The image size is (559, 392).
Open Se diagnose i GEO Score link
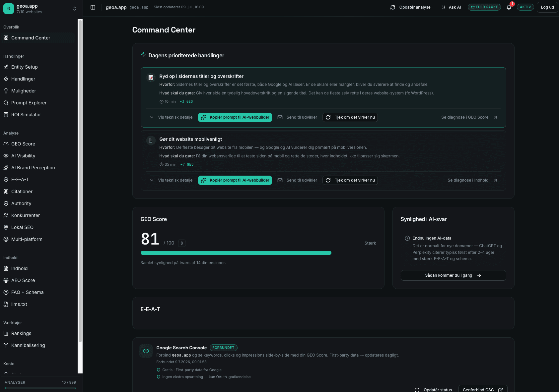coord(469,117)
